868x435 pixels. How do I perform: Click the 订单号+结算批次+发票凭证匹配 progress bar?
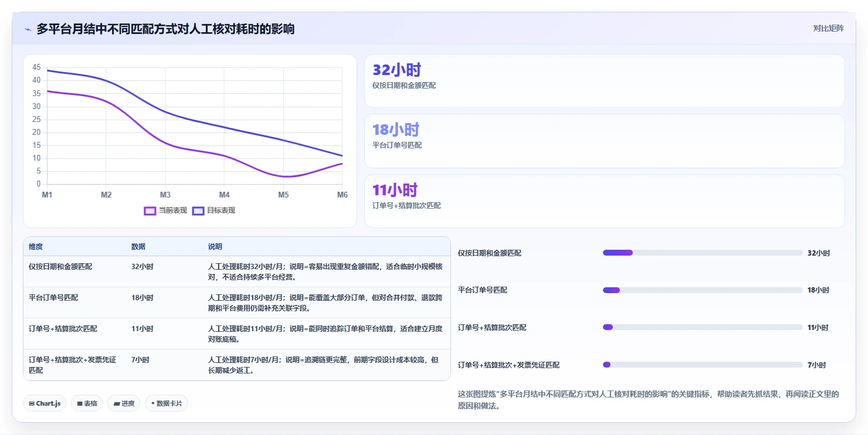703,365
